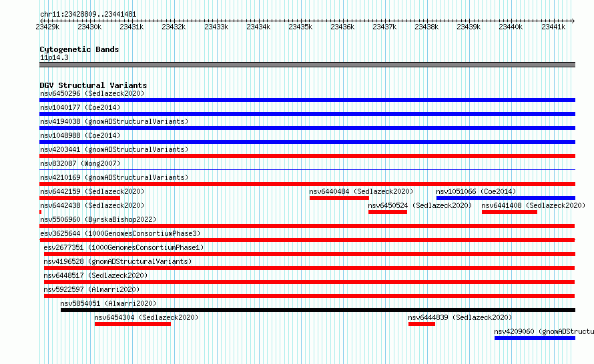Click the 23438k ruler tick label

point(426,27)
